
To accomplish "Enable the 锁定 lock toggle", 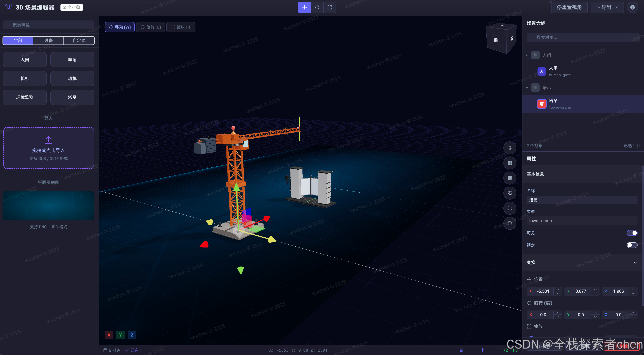I will pyautogui.click(x=632, y=245).
